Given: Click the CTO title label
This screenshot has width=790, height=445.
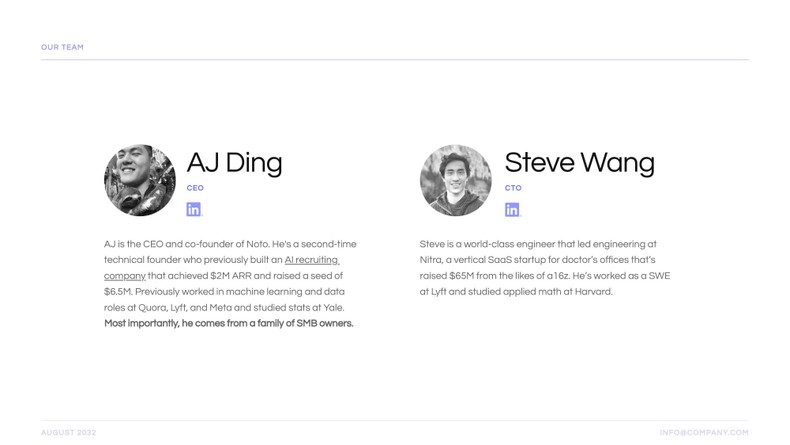Looking at the screenshot, I should click(x=513, y=188).
